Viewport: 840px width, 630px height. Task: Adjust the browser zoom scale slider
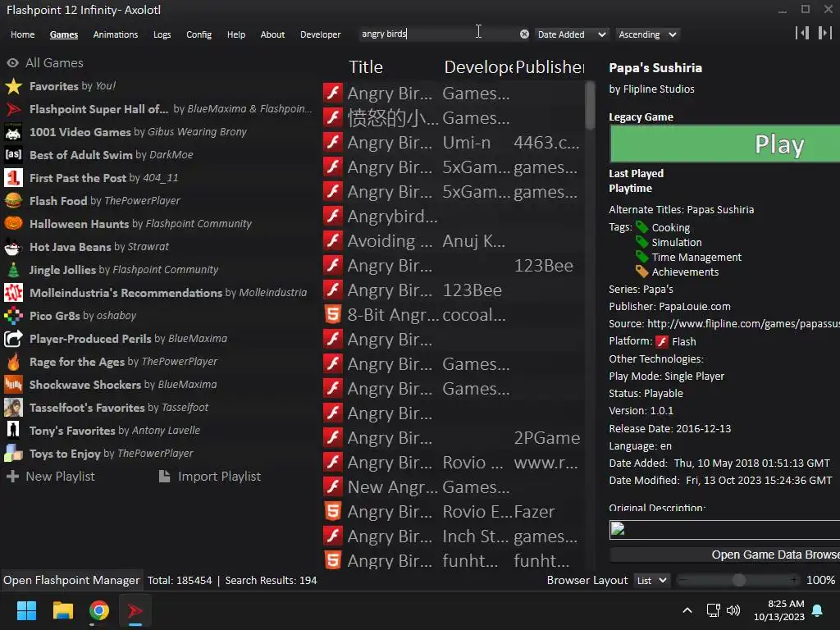(738, 580)
